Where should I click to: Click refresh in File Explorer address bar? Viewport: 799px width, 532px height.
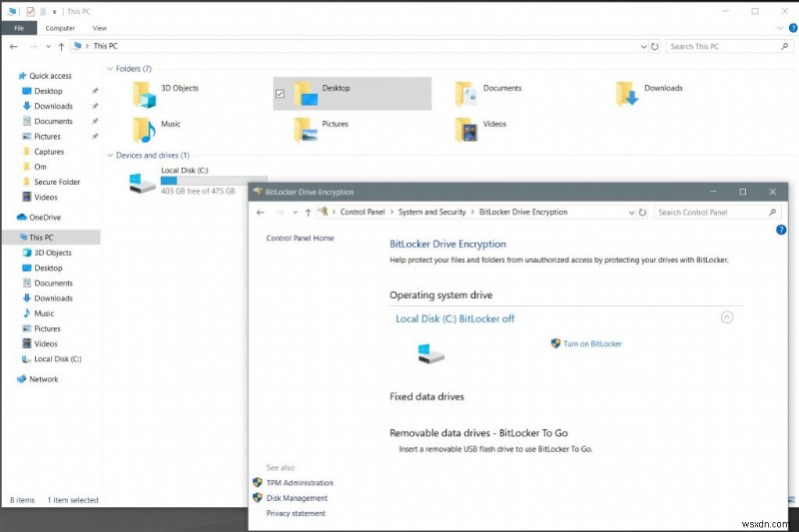coord(655,46)
